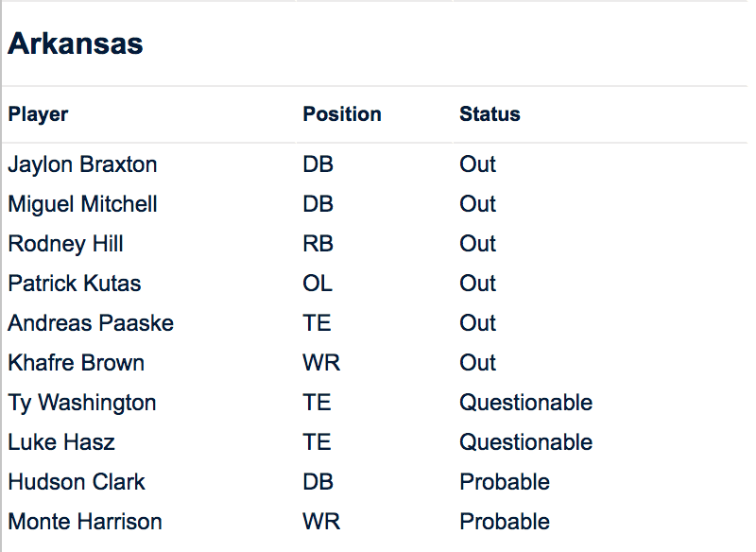
Task: Click on Luke Hasz's name
Action: pyautogui.click(x=61, y=442)
